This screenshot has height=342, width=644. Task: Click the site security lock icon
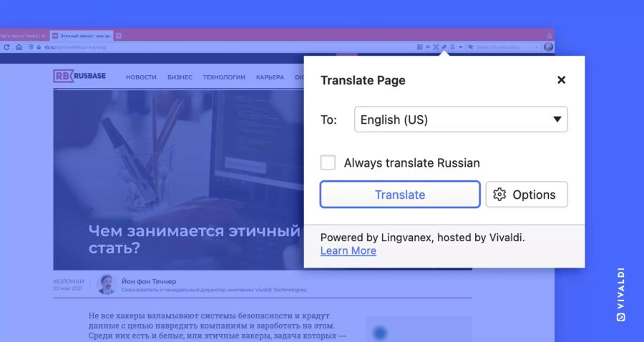pyautogui.click(x=39, y=47)
